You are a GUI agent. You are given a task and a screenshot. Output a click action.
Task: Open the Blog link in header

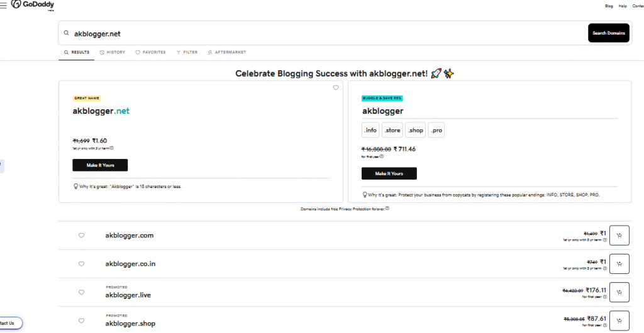point(609,6)
